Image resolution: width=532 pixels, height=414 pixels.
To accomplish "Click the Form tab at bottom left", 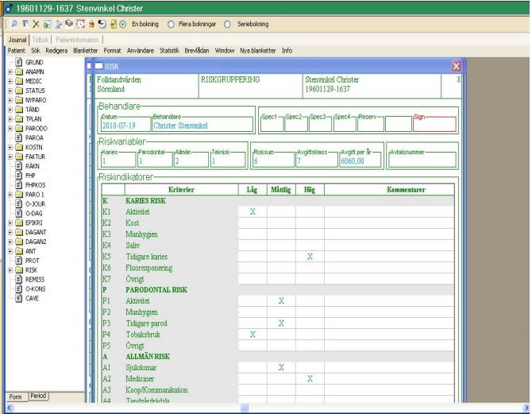I will click(x=15, y=397).
